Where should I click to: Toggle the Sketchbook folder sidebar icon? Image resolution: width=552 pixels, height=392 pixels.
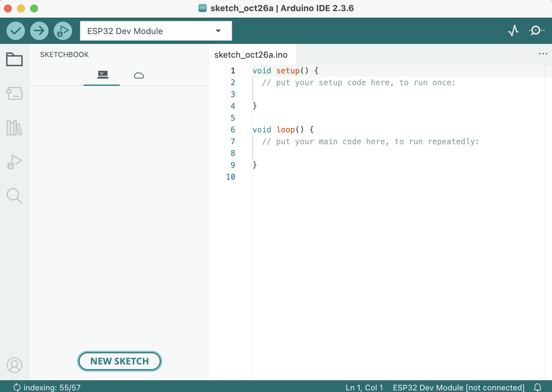(14, 60)
